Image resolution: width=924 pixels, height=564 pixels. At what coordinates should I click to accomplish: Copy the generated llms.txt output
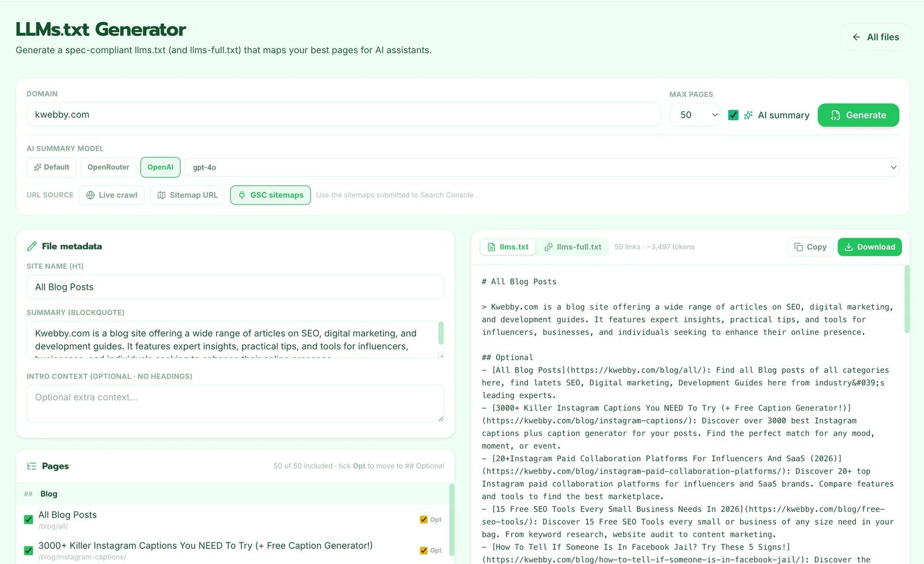810,247
